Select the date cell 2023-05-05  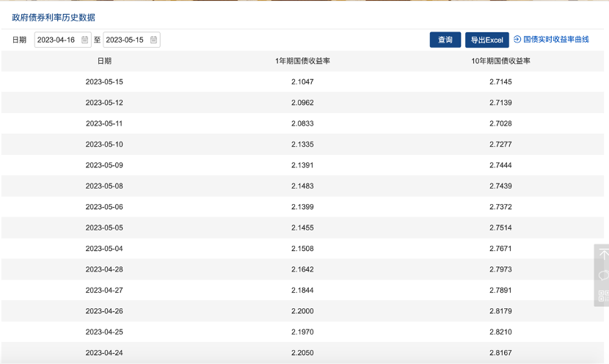coord(104,227)
